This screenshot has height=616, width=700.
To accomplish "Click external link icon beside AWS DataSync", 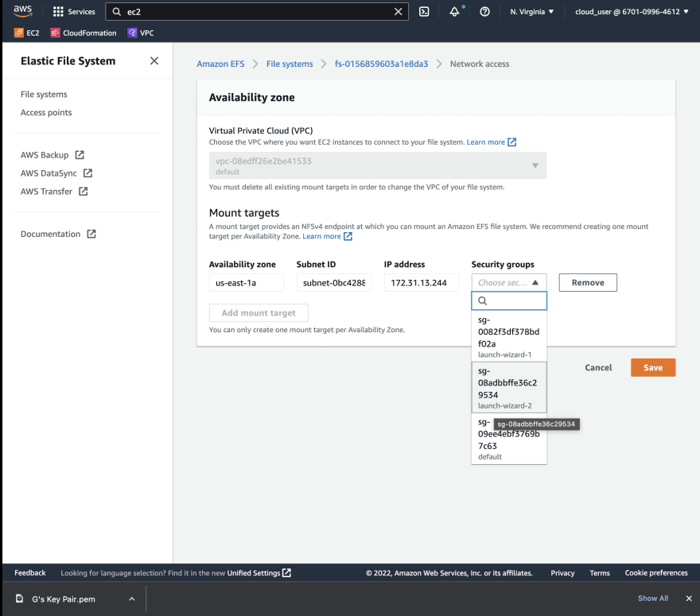I will point(88,173).
